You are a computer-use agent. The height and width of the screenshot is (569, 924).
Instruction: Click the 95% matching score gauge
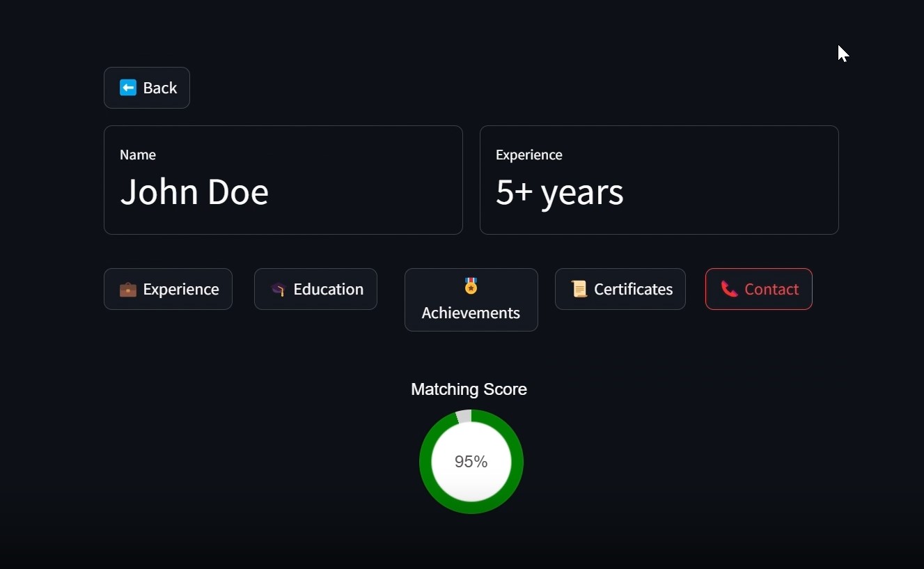pos(471,462)
